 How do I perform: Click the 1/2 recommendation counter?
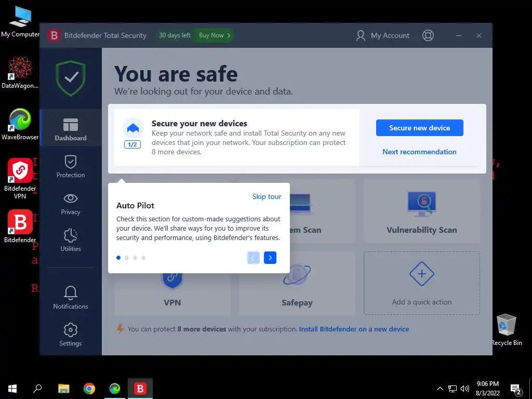tap(132, 144)
